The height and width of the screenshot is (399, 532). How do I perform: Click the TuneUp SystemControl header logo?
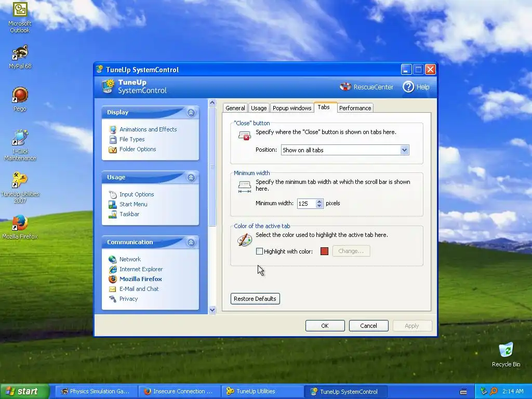click(x=108, y=86)
